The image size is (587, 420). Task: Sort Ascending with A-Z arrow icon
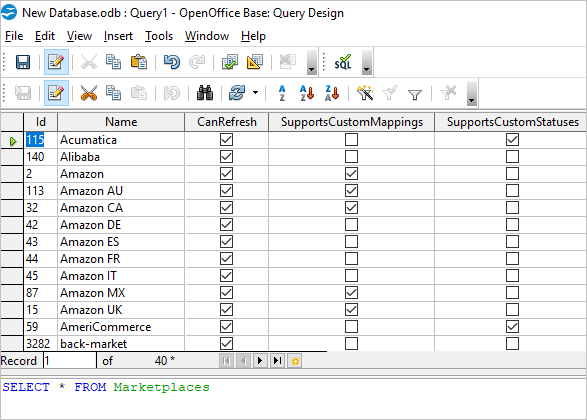pos(307,93)
